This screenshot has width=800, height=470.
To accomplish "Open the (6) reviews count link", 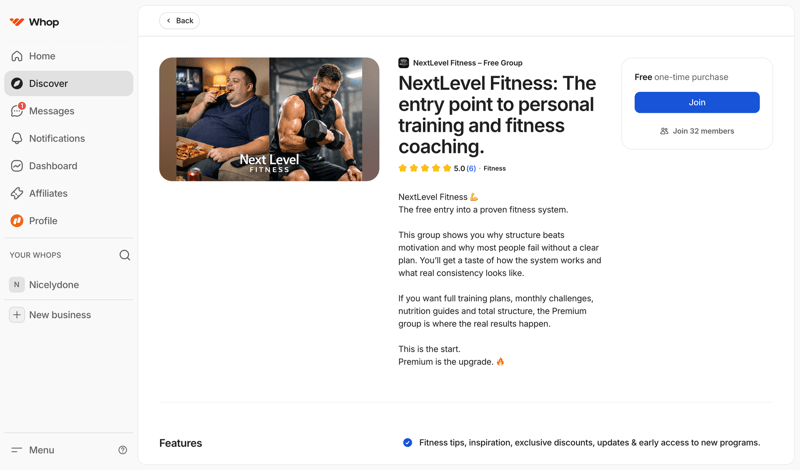I will (x=471, y=169).
